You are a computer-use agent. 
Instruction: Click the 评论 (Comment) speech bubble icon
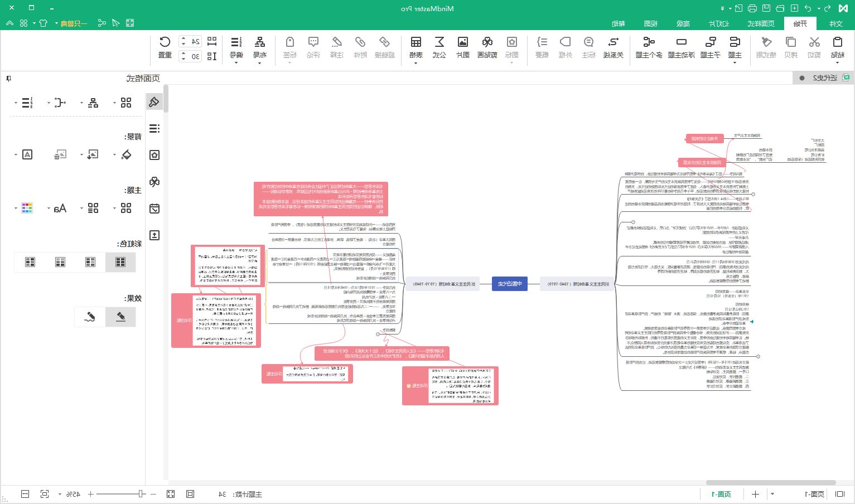pyautogui.click(x=313, y=42)
